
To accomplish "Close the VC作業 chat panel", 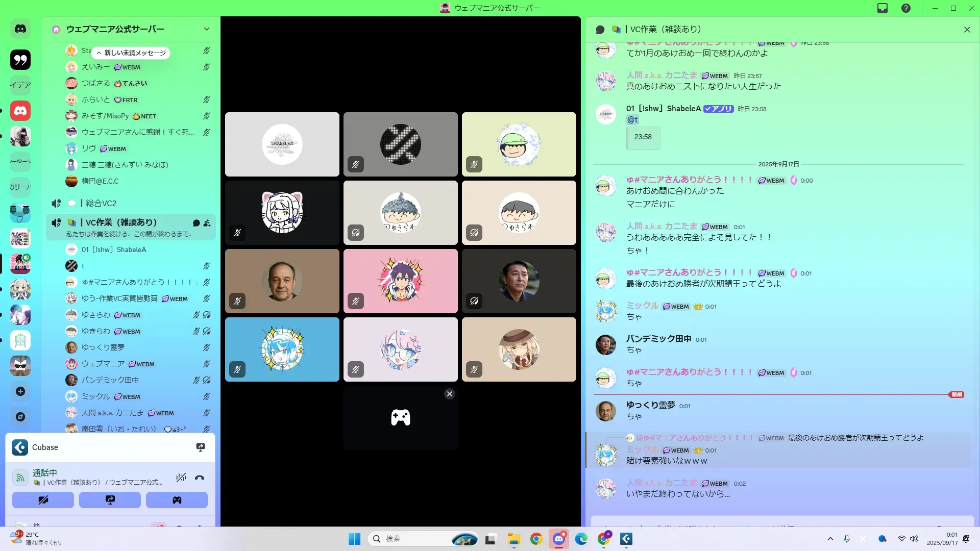I will (x=967, y=30).
